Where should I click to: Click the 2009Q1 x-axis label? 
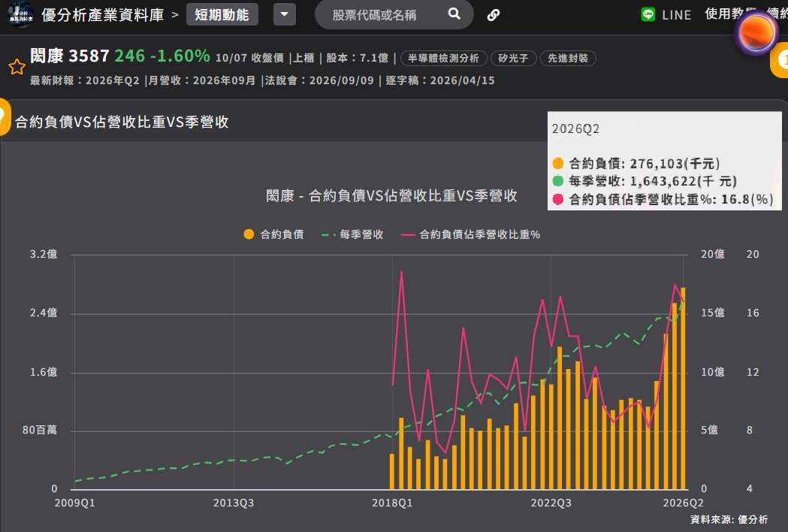click(74, 503)
